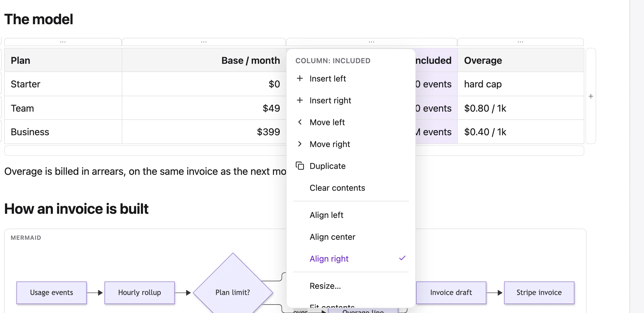This screenshot has height=313, width=644.
Task: Click the How an invoice is built heading
Action: pyautogui.click(x=77, y=209)
